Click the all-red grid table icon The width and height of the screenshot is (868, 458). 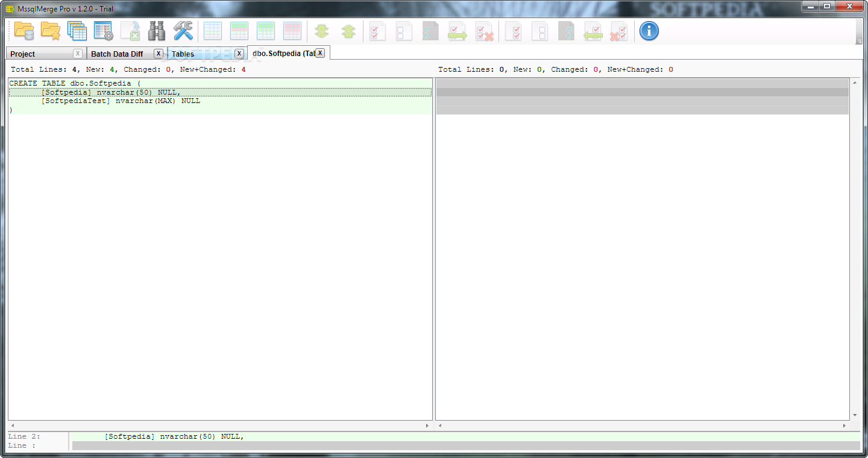(292, 31)
